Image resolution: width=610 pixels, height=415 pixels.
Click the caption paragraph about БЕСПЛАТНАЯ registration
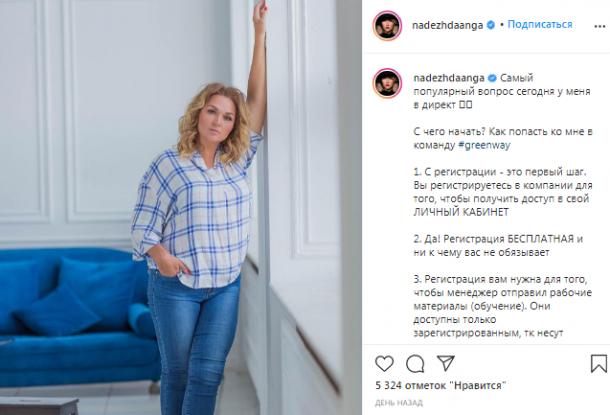[498, 245]
